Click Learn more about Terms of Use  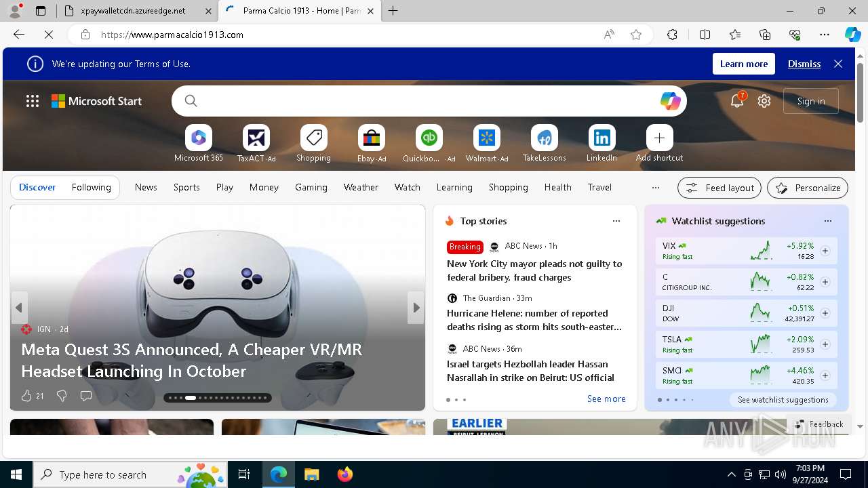(744, 64)
